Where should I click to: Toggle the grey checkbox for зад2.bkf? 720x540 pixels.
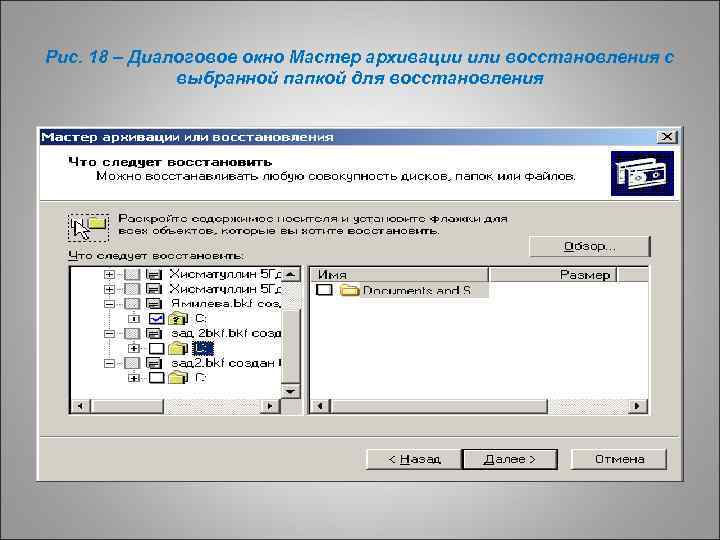pyautogui.click(x=132, y=363)
